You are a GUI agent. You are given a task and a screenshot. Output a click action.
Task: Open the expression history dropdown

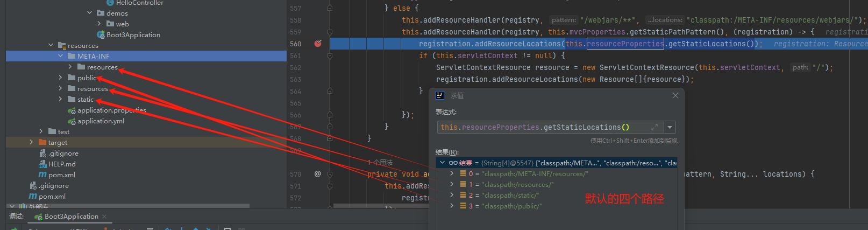pos(670,128)
